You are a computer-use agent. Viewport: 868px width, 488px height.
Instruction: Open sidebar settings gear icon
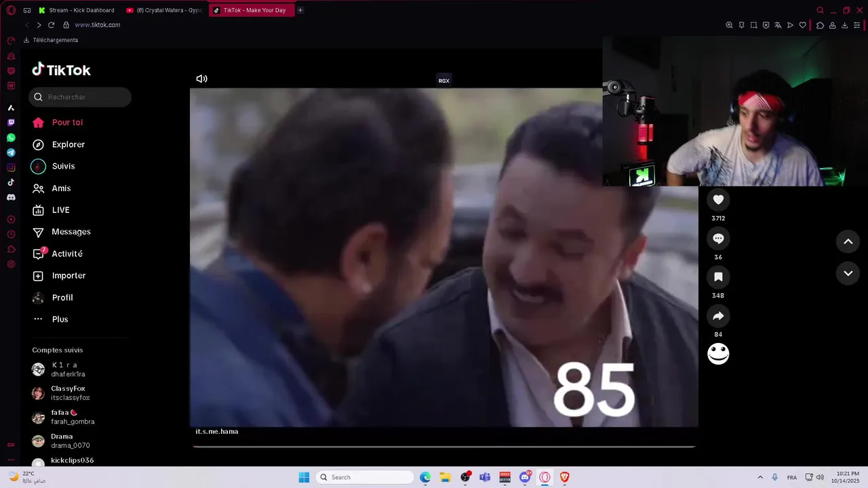click(x=11, y=264)
